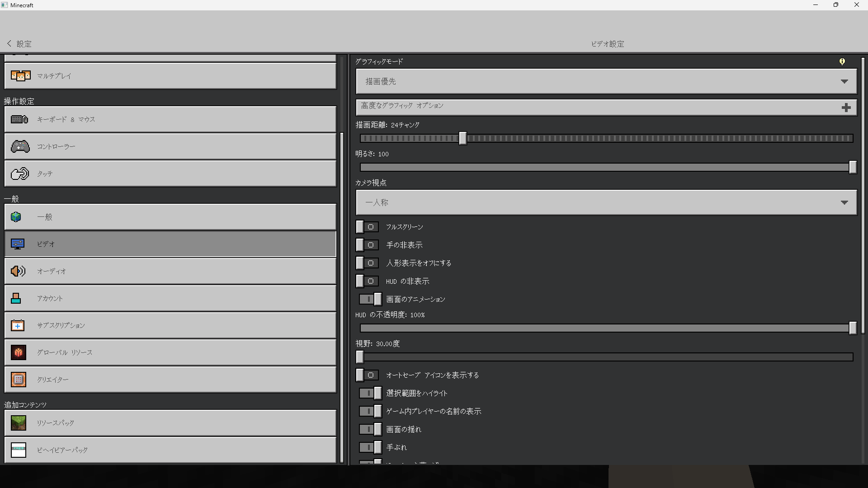The width and height of the screenshot is (868, 488).
Task: Go back using the 設定 button
Action: click(x=19, y=44)
